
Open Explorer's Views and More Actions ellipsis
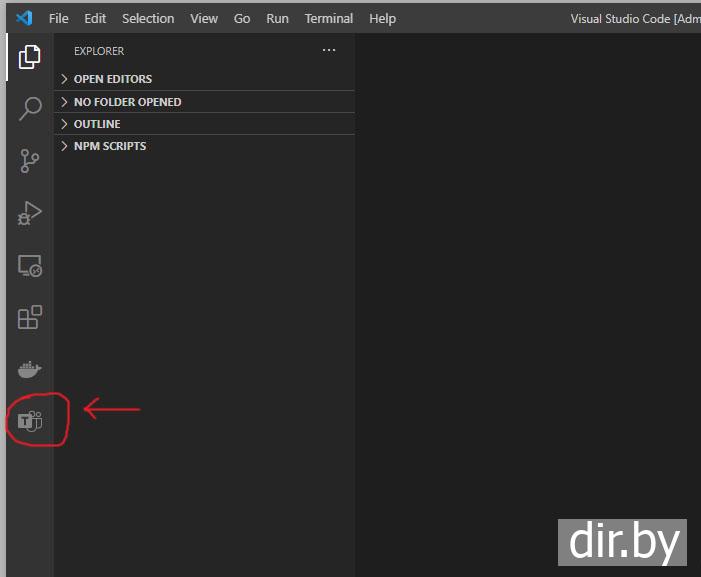[x=329, y=51]
